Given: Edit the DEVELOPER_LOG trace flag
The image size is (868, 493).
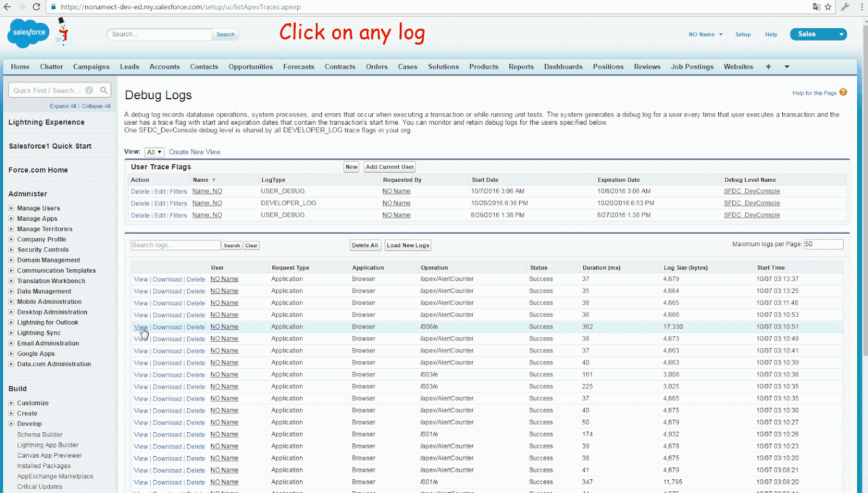Looking at the screenshot, I should pos(159,203).
